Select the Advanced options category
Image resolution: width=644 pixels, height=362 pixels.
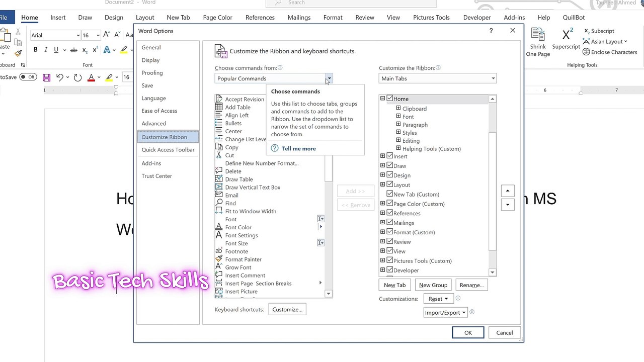[153, 124]
